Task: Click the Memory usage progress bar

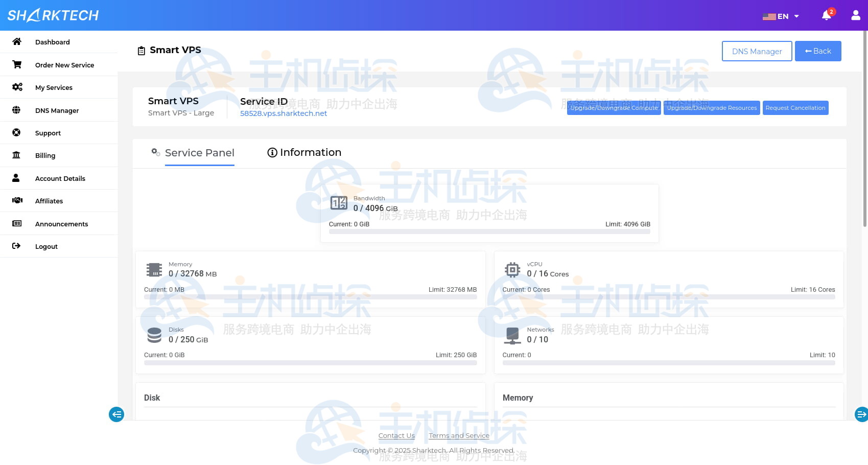Action: coord(310,297)
